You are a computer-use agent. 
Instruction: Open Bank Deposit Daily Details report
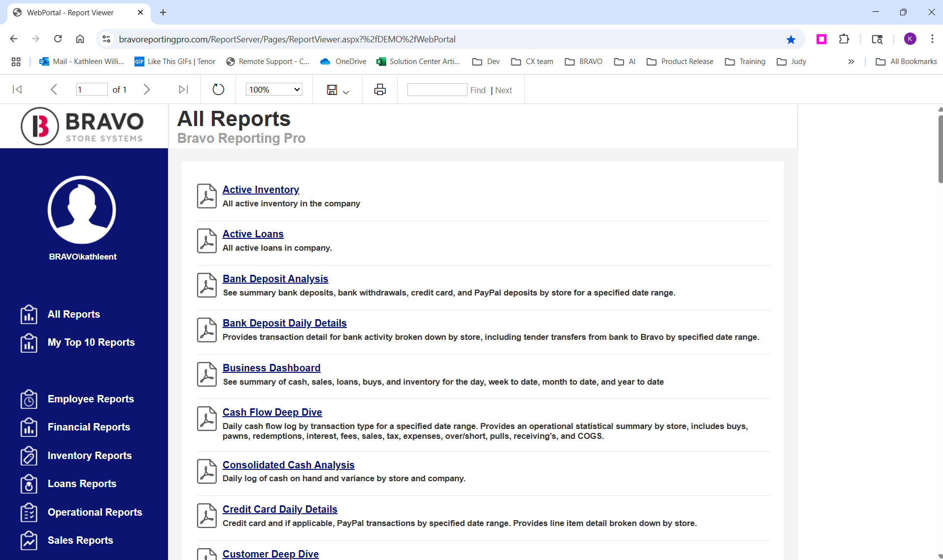pos(285,323)
